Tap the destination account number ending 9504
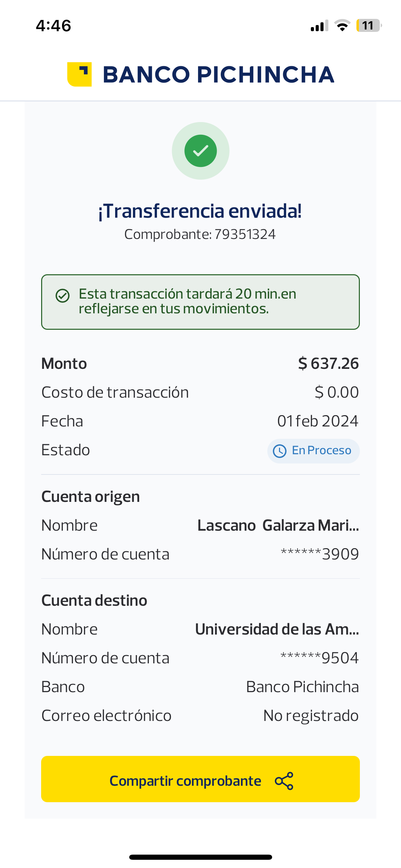This screenshot has height=868, width=401. [x=319, y=658]
